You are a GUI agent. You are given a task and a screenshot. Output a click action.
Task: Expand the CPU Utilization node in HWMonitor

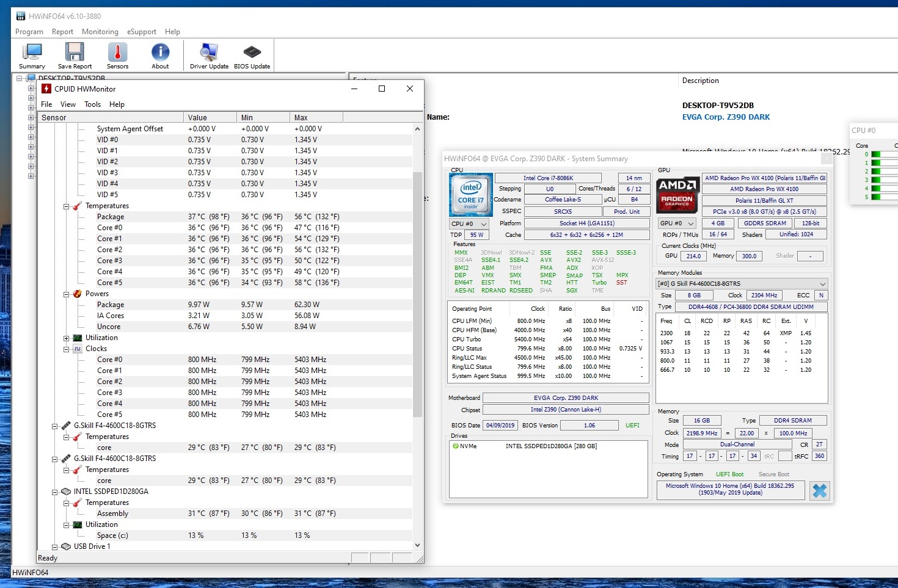66,338
